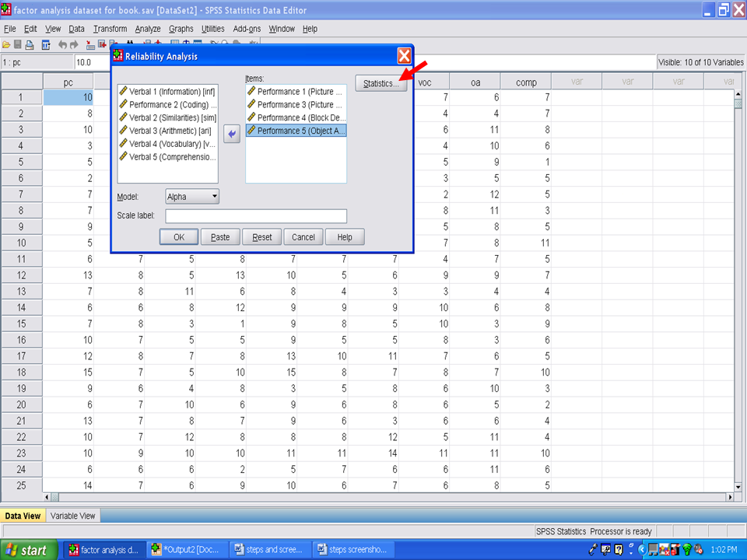Open the Analyze menu
Image resolution: width=747 pixels, height=560 pixels.
(x=147, y=29)
